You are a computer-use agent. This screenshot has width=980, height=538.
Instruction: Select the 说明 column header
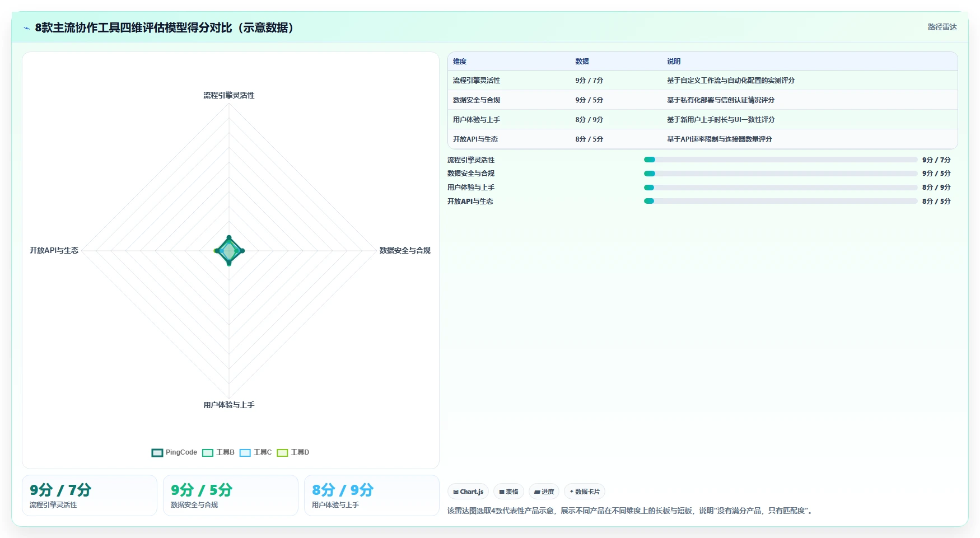[674, 62]
